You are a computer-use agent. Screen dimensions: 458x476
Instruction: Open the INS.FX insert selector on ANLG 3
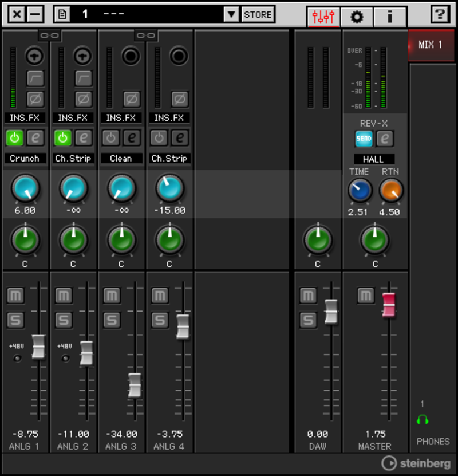(121, 118)
